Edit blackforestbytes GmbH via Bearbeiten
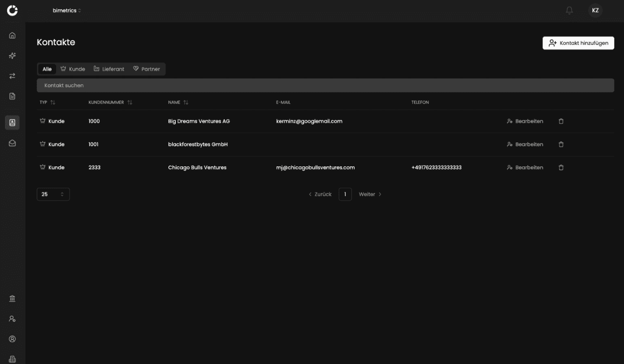This screenshot has height=364, width=624. click(525, 145)
